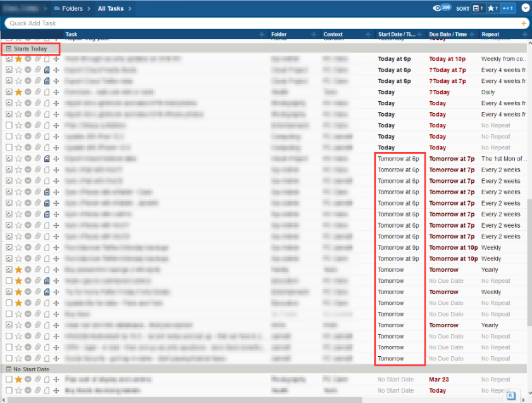532x403 pixels.
Task: Check the task due Today at 10p
Action: [9, 59]
